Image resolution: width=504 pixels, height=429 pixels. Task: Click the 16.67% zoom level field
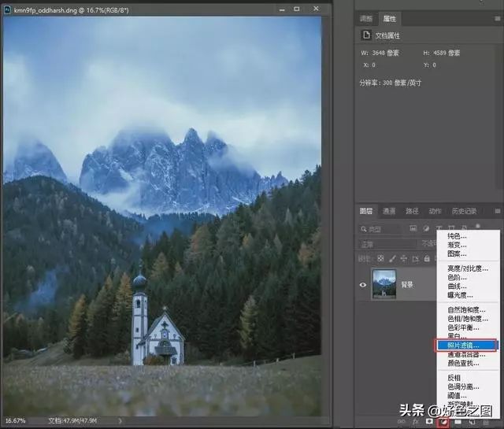pos(17,422)
